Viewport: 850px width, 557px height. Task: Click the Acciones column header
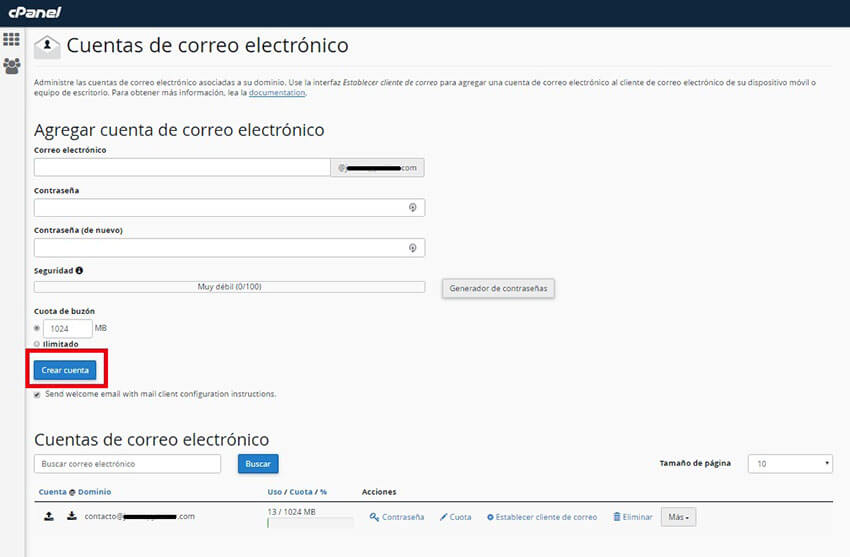[379, 492]
